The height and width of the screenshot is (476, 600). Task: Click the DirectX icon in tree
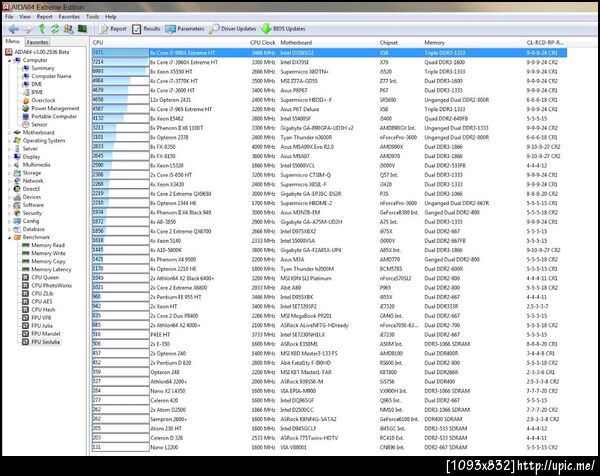pos(17,189)
